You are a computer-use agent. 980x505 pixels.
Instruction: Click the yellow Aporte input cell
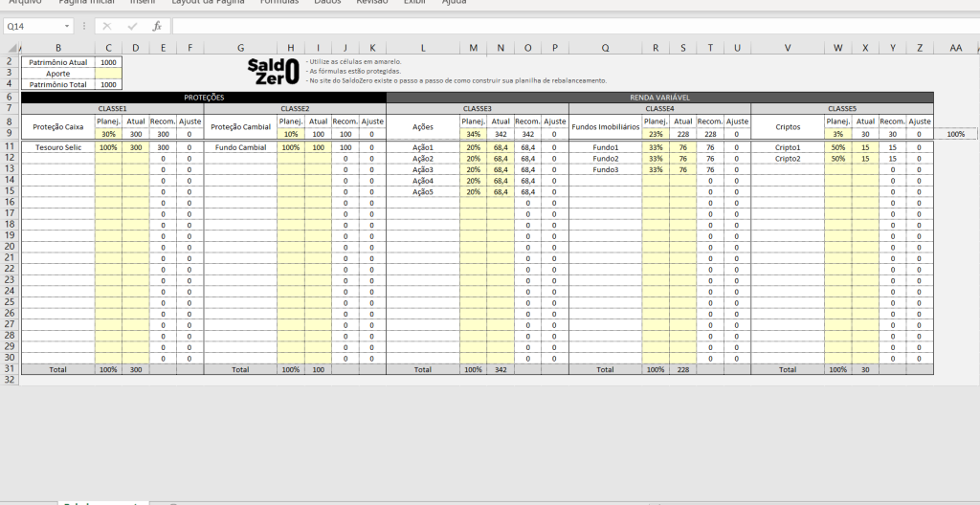click(108, 73)
